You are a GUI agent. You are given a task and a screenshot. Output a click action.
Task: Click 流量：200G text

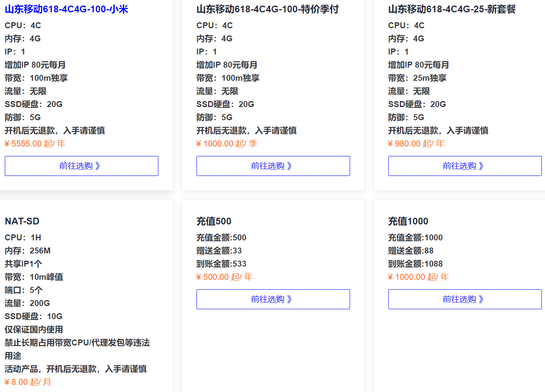point(27,303)
